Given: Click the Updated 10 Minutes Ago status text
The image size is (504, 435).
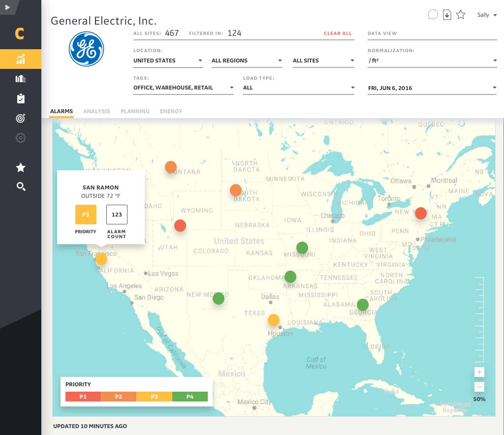Looking at the screenshot, I should [90, 426].
